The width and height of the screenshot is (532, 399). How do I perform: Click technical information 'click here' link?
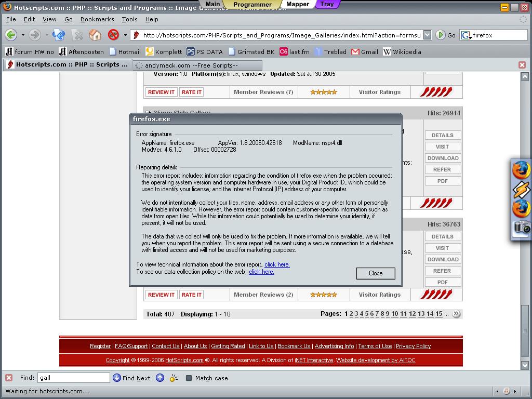click(x=277, y=264)
